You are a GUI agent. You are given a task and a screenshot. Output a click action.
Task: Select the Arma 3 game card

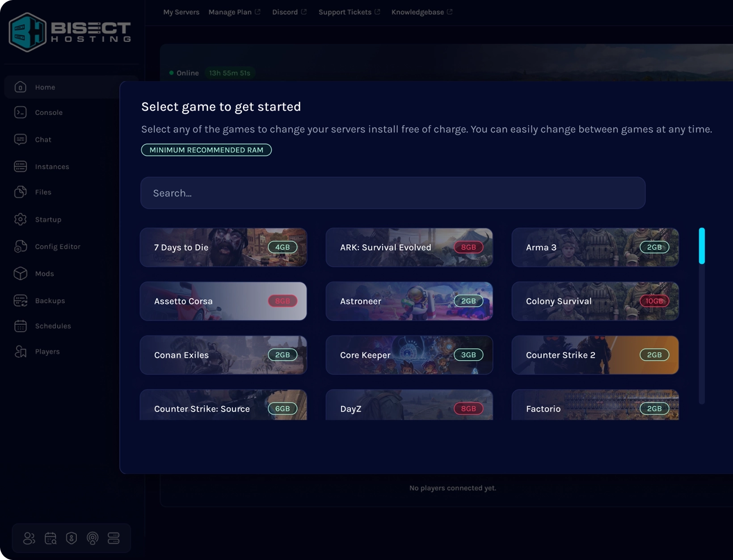[x=595, y=247]
